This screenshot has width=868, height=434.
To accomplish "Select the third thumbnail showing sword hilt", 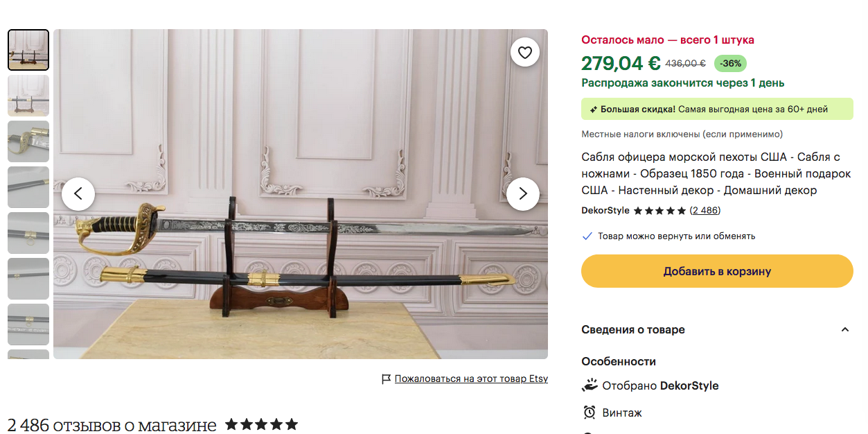I will click(x=28, y=141).
